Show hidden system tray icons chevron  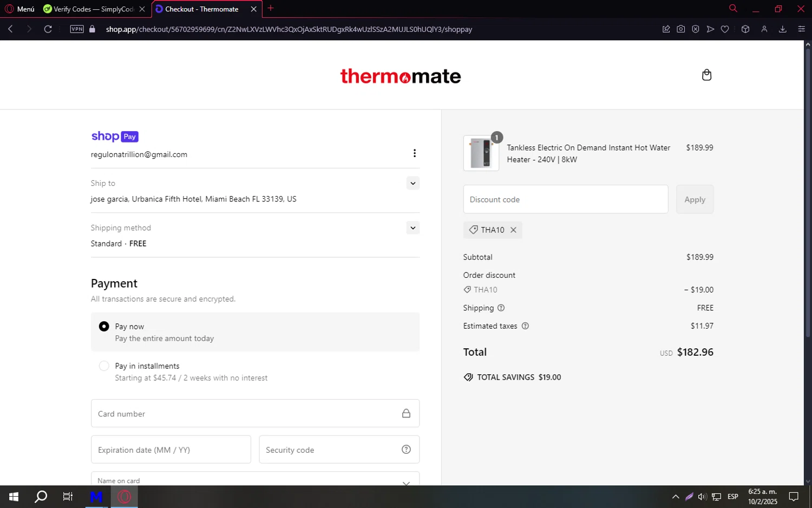point(676,497)
